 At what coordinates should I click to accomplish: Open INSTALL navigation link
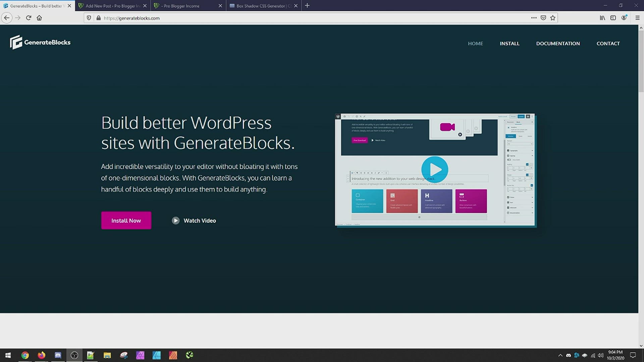(x=509, y=44)
